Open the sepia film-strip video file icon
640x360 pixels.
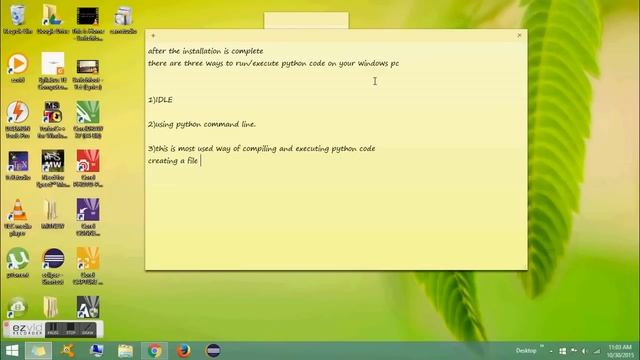(87, 73)
